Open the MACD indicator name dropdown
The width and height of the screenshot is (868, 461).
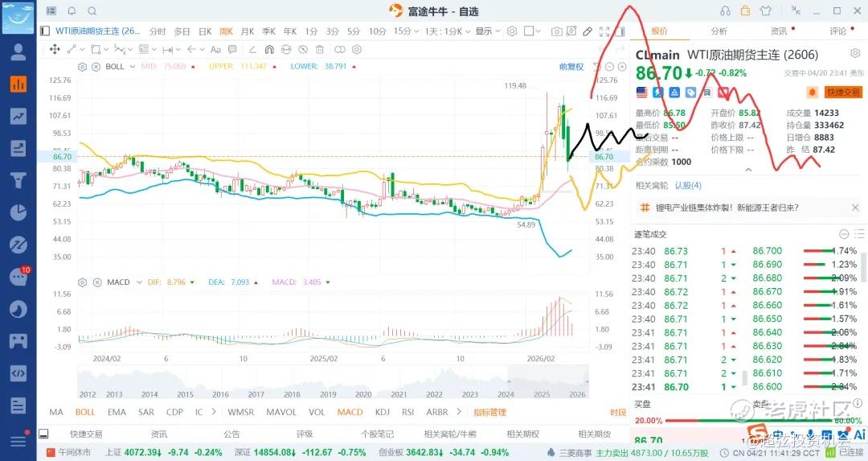tap(138, 282)
